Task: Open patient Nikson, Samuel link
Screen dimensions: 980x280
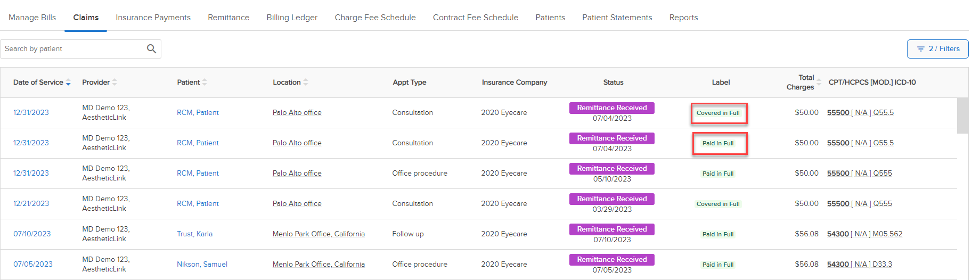Action: pos(202,265)
